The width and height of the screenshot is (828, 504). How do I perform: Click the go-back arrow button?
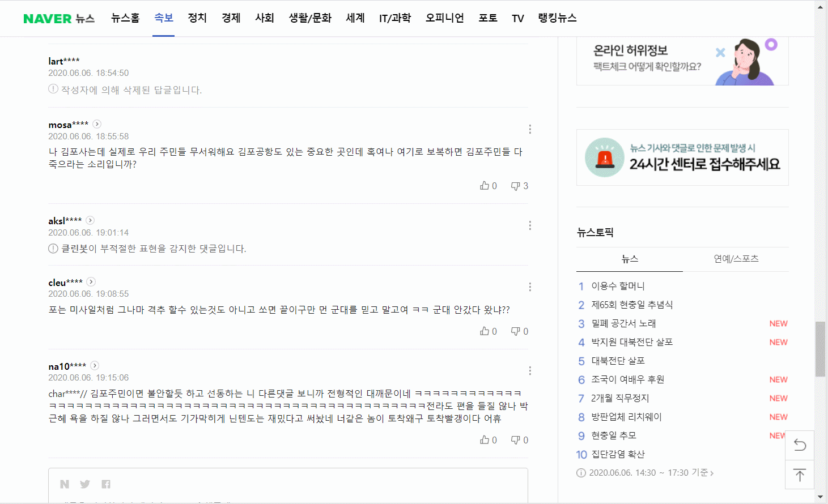point(800,445)
